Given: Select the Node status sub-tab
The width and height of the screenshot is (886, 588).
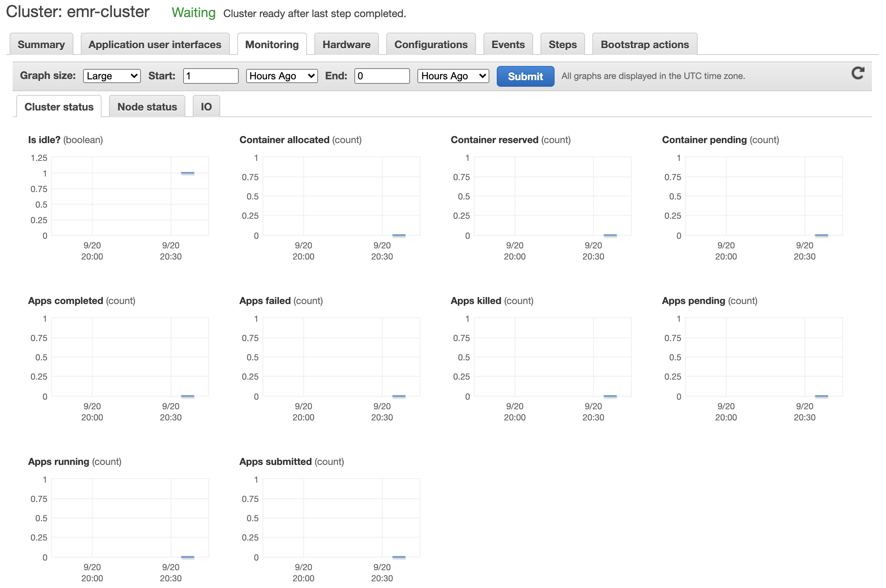Looking at the screenshot, I should [147, 107].
